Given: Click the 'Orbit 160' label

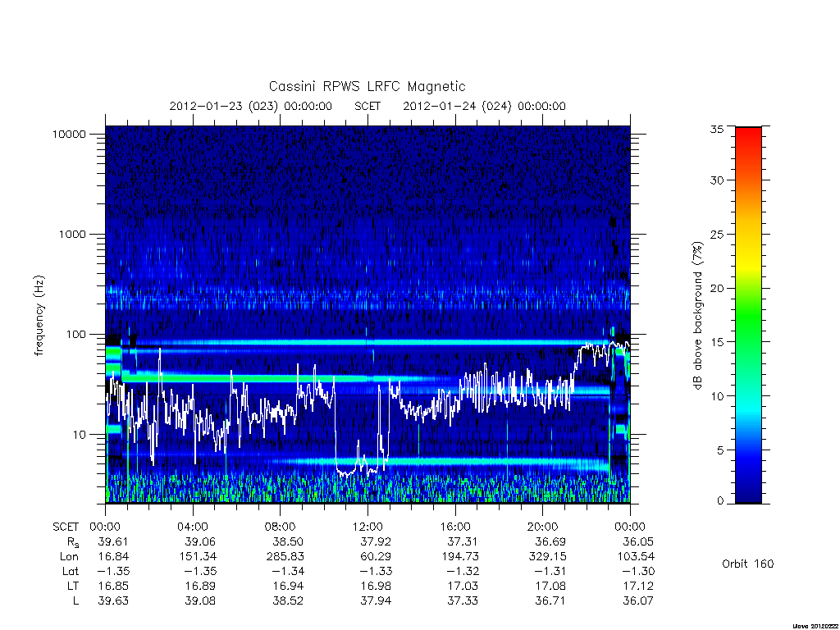Looking at the screenshot, I should click(x=748, y=564).
